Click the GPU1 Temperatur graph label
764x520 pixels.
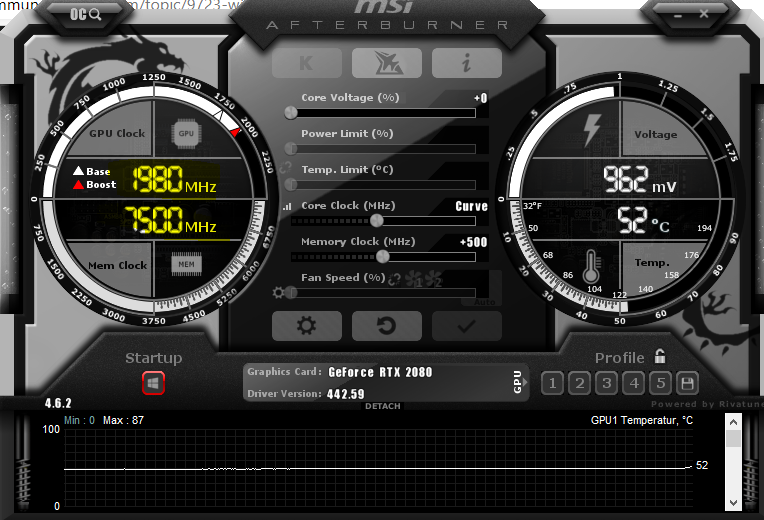point(642,420)
